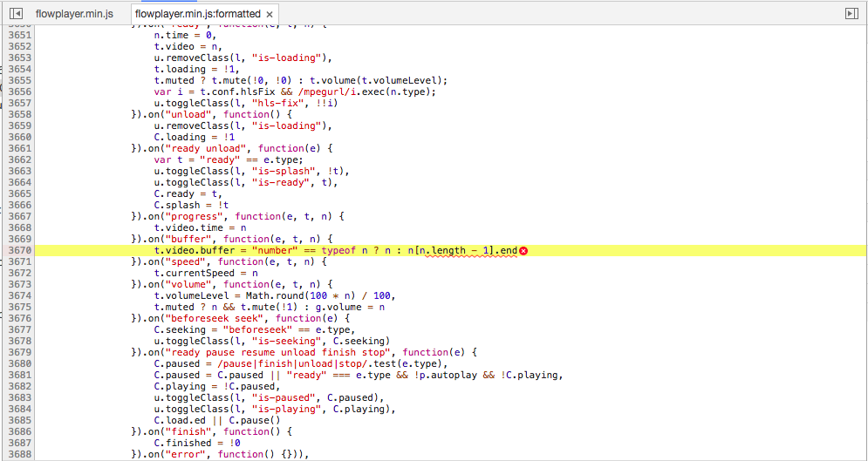Click line number 3685 in the gutter
The image size is (868, 461).
[20, 421]
